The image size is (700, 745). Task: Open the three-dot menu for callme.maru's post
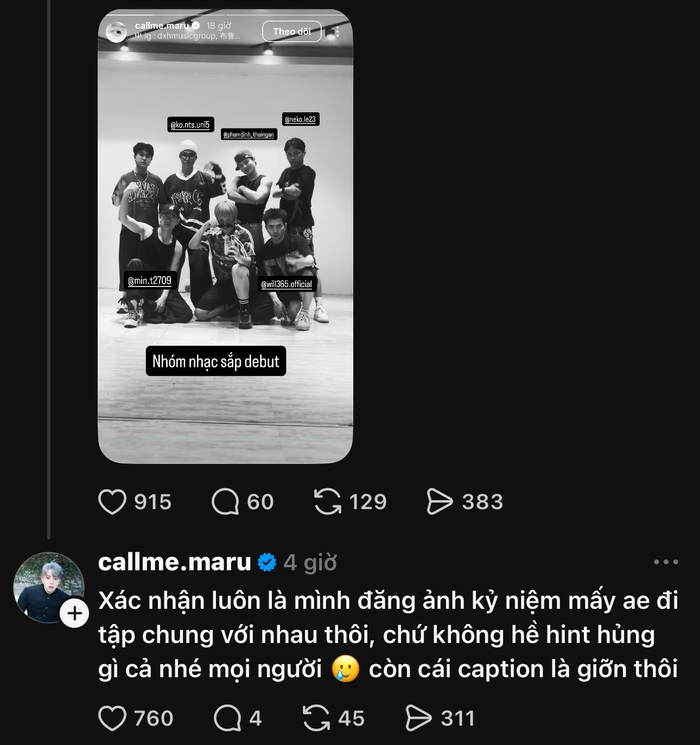click(666, 562)
